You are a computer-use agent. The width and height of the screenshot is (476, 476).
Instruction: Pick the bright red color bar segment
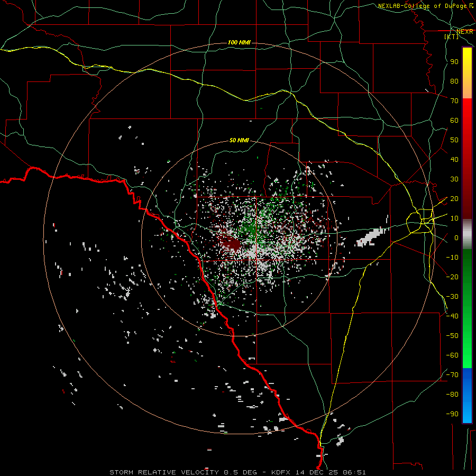(x=467, y=159)
